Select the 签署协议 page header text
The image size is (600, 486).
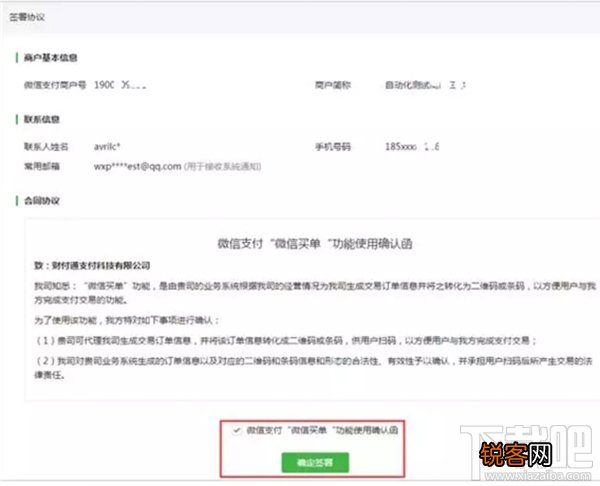tap(27, 17)
